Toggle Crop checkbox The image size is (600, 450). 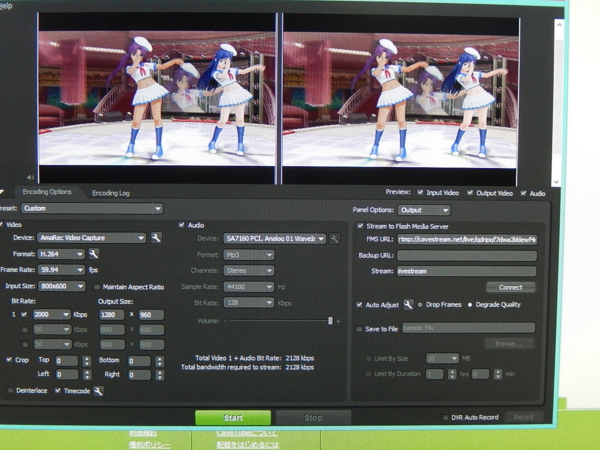pyautogui.click(x=9, y=360)
